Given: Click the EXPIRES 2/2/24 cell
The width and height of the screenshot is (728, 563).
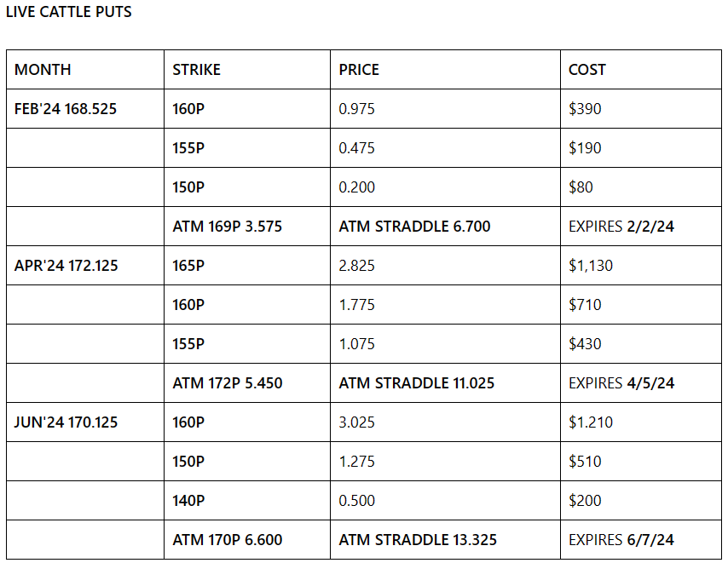Looking at the screenshot, I should 621,227.
